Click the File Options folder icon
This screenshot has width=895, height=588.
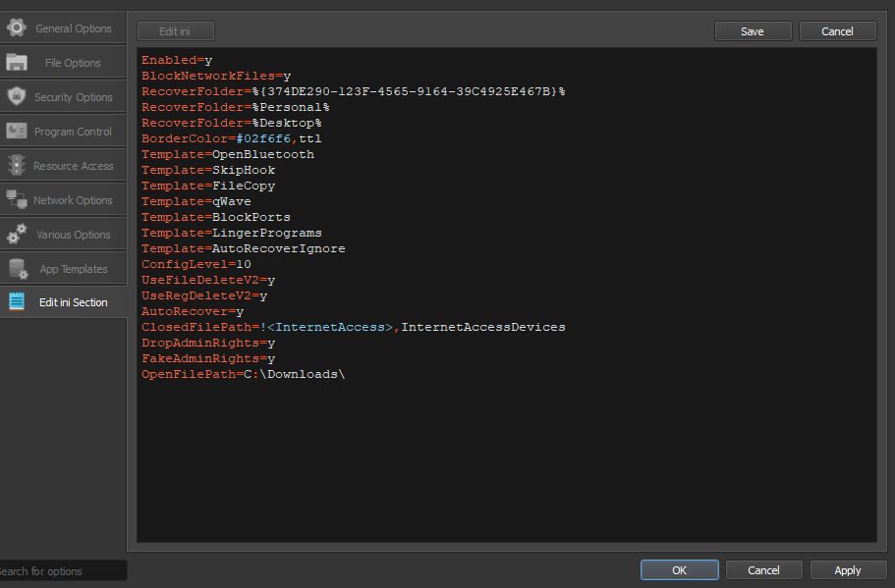(x=16, y=62)
